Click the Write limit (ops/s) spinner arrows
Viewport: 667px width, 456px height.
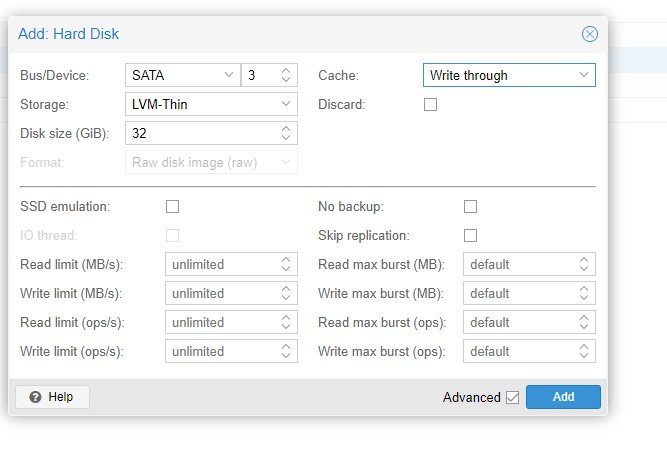(286, 351)
